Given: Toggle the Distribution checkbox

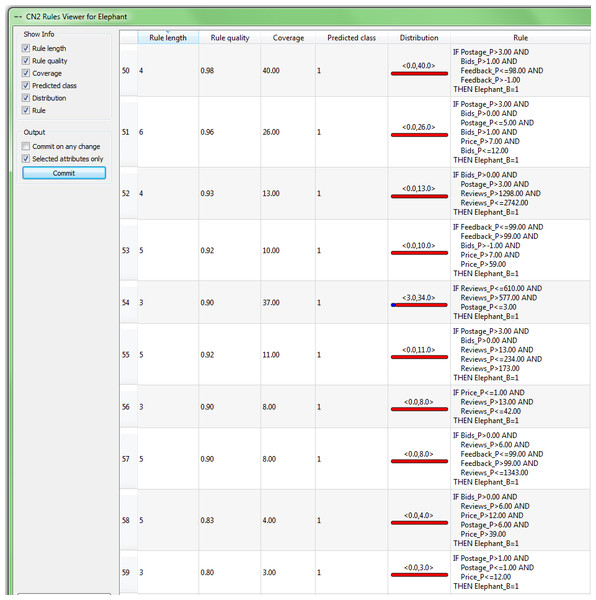Looking at the screenshot, I should click(26, 98).
